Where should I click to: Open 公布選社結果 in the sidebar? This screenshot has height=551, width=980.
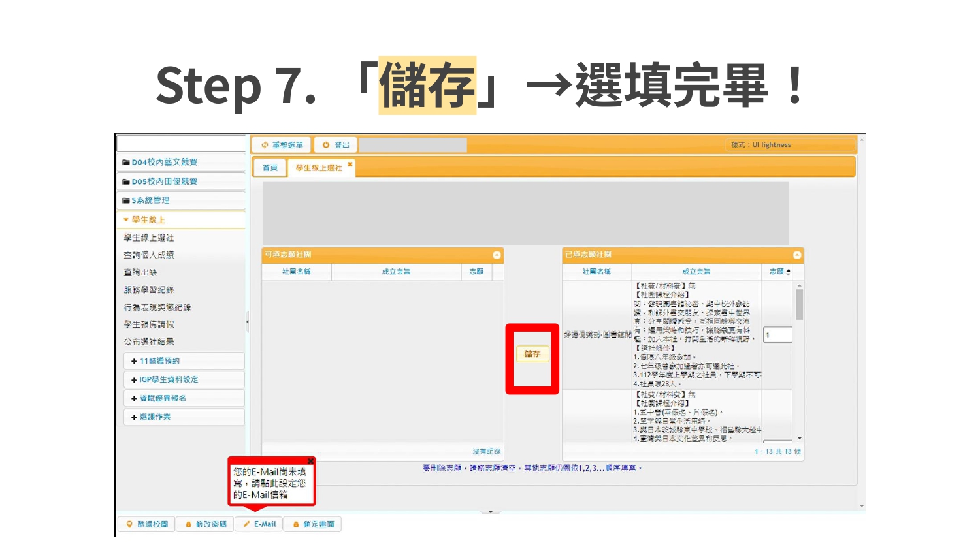[x=149, y=342]
